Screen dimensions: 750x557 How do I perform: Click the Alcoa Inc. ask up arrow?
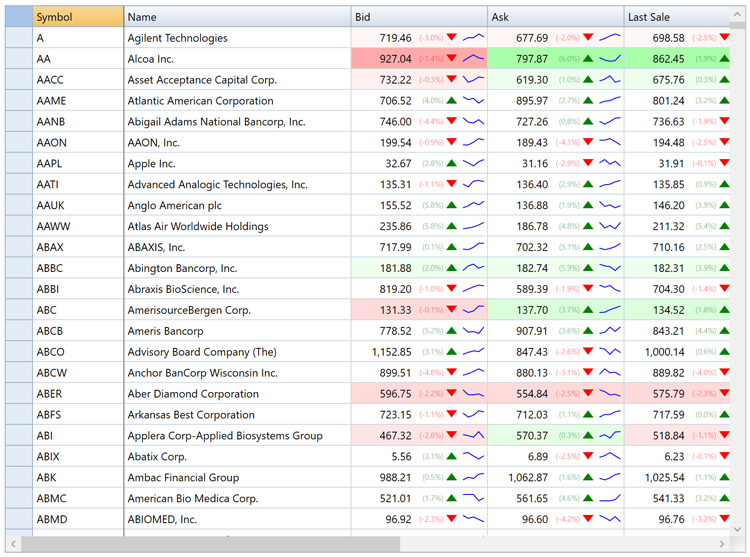588,58
